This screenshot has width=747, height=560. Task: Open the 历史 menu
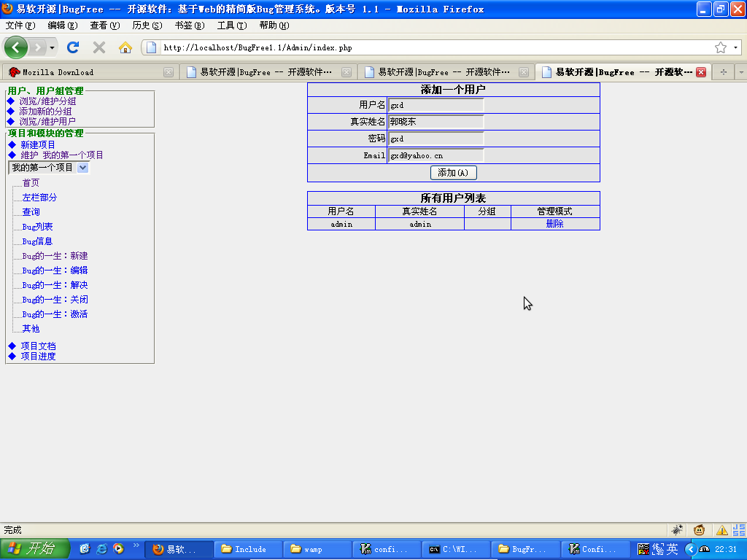coord(147,26)
